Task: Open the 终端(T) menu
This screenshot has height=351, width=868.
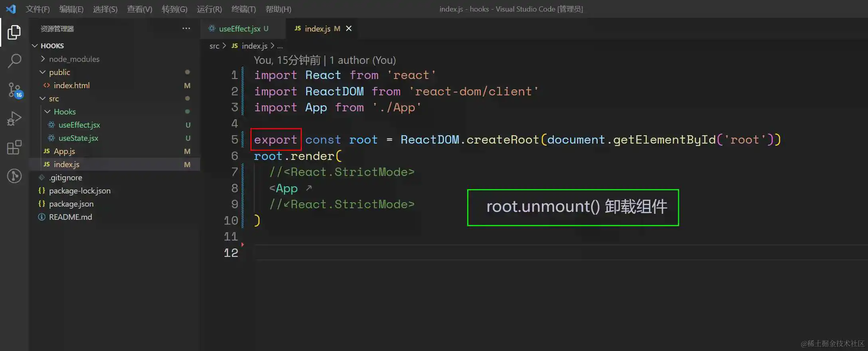Action: click(x=244, y=9)
